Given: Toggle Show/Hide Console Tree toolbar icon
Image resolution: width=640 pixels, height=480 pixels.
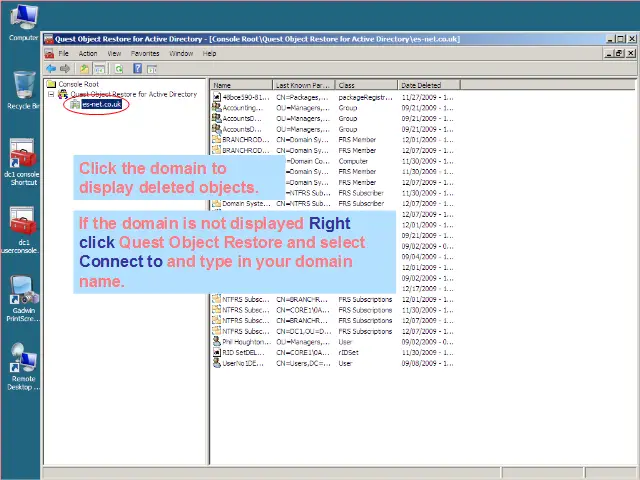Looking at the screenshot, I should pos(99,69).
